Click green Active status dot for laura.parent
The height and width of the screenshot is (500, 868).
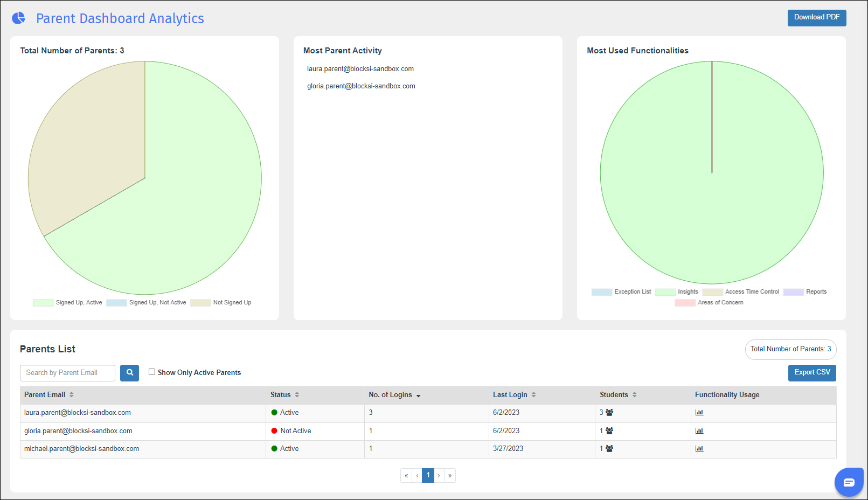(274, 413)
